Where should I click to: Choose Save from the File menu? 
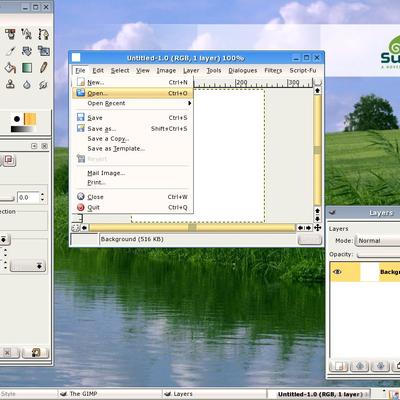click(132, 118)
